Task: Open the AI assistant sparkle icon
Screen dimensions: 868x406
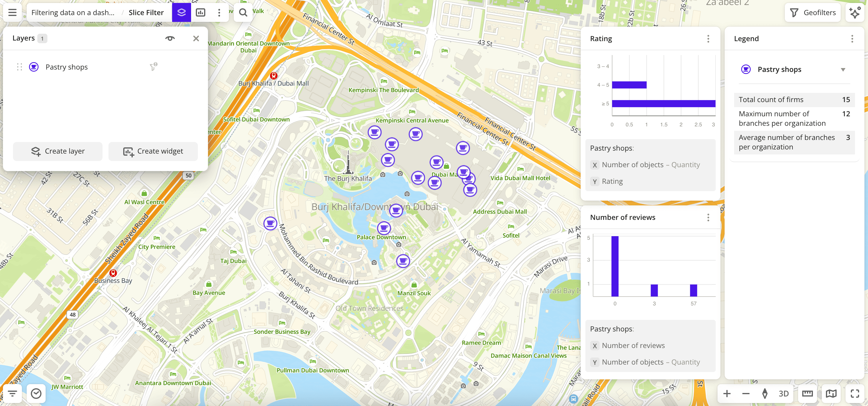Action: pyautogui.click(x=855, y=12)
